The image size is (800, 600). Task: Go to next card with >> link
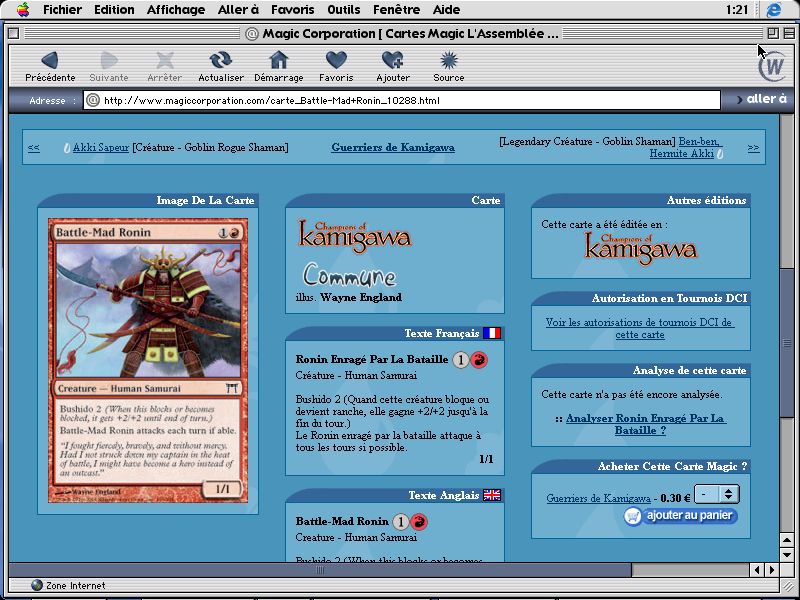pos(754,147)
